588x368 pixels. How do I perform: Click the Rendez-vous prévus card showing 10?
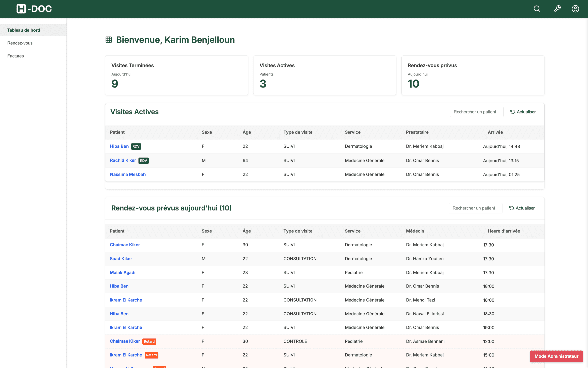pyautogui.click(x=473, y=75)
